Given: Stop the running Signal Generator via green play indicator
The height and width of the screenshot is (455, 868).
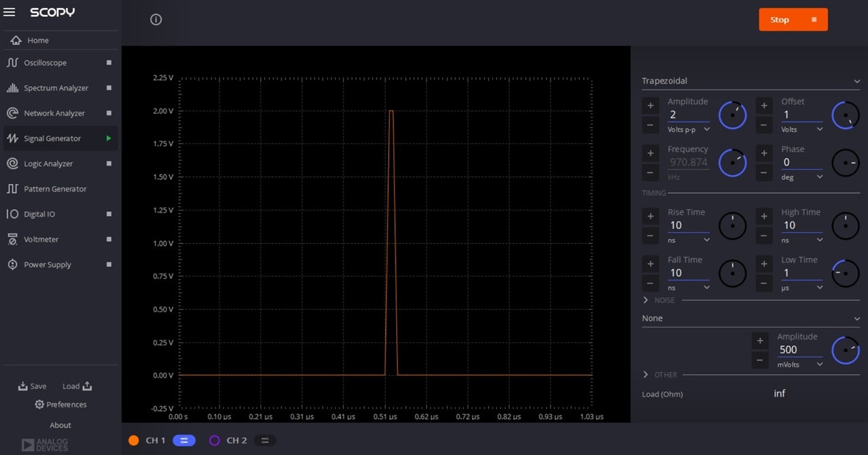Looking at the screenshot, I should pyautogui.click(x=108, y=139).
